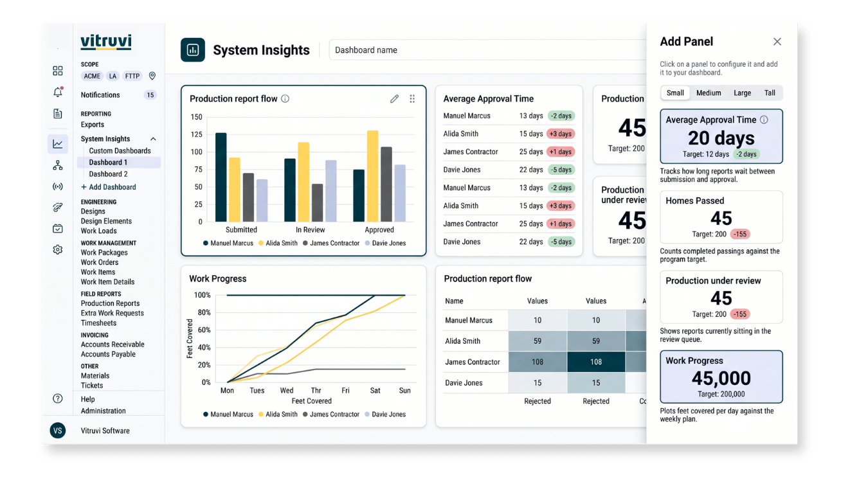Close the Add Panel sidebar
The width and height of the screenshot is (868, 482).
[x=777, y=42]
